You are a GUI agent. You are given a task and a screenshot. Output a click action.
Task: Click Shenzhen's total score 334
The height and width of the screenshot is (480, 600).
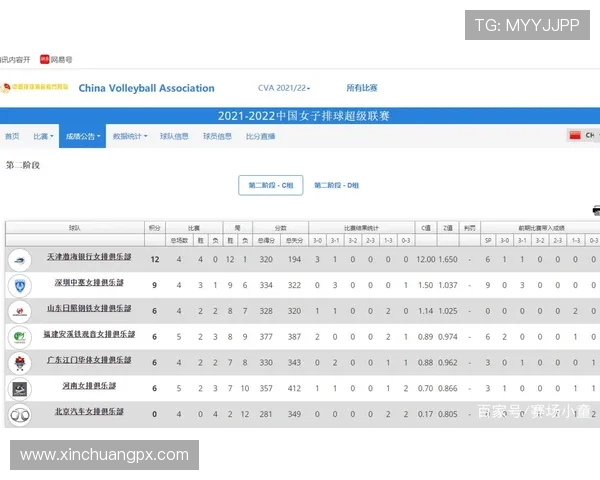tap(266, 285)
